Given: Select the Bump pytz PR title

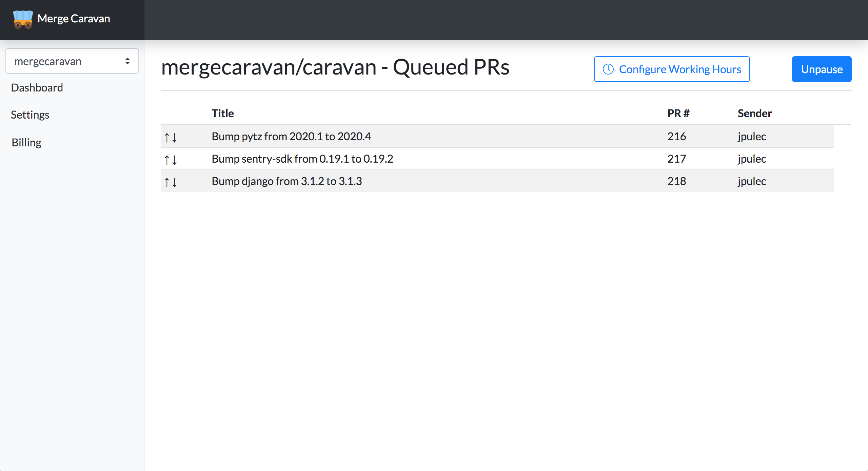Looking at the screenshot, I should (291, 136).
